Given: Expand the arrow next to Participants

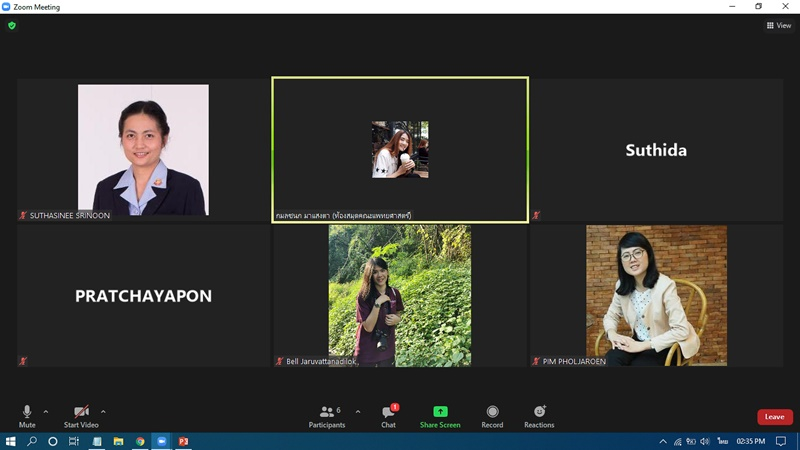Looking at the screenshot, I should [x=357, y=411].
